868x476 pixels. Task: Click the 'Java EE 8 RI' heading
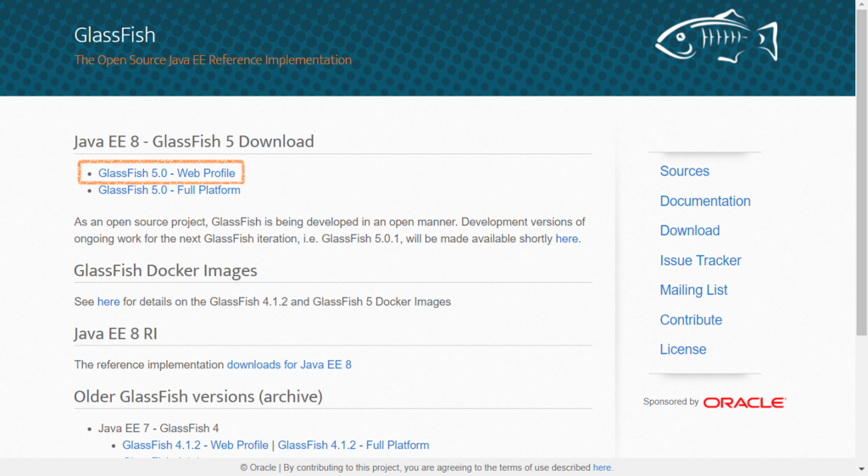point(115,334)
